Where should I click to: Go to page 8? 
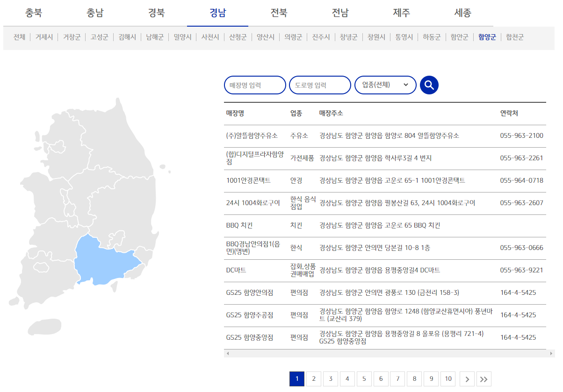click(414, 379)
